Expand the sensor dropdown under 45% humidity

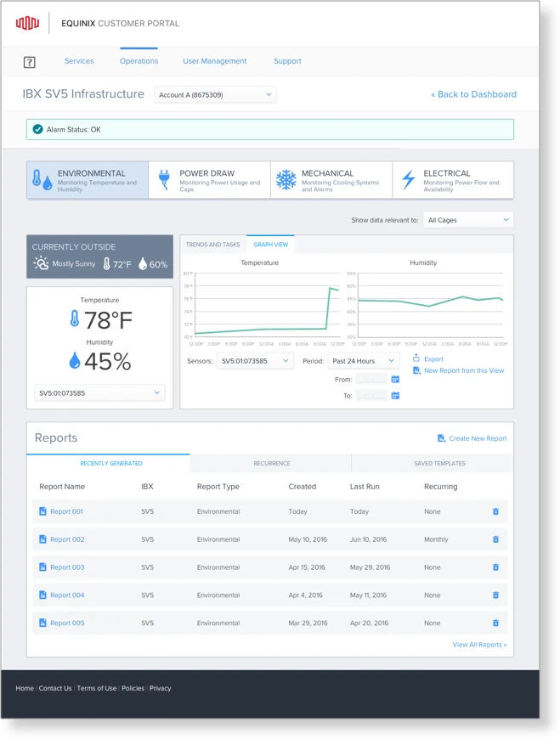pos(99,393)
